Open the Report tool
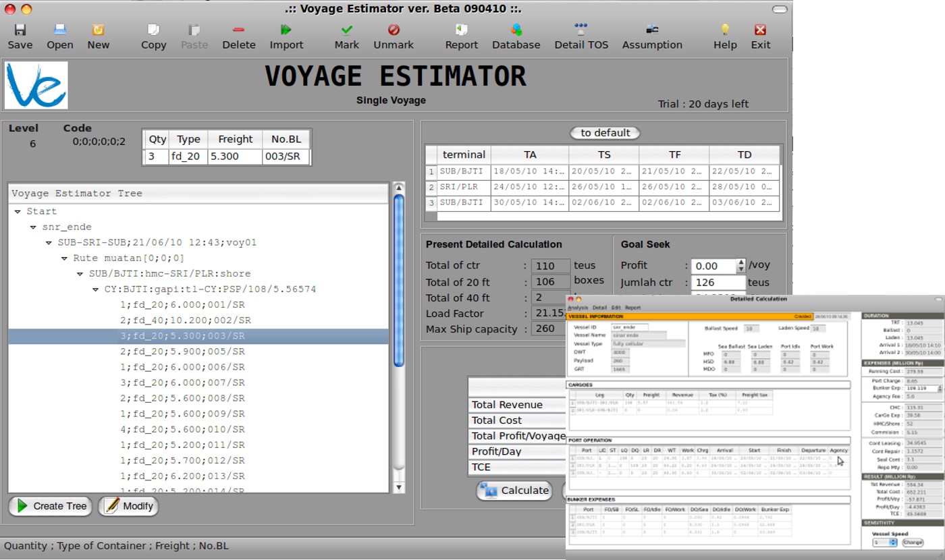The height and width of the screenshot is (560, 945). 462,30
